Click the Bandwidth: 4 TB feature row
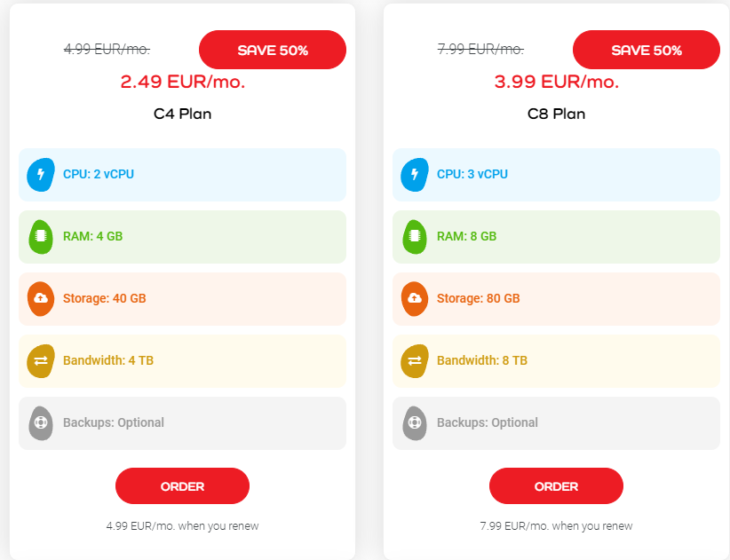This screenshot has width=730, height=560. tap(182, 361)
